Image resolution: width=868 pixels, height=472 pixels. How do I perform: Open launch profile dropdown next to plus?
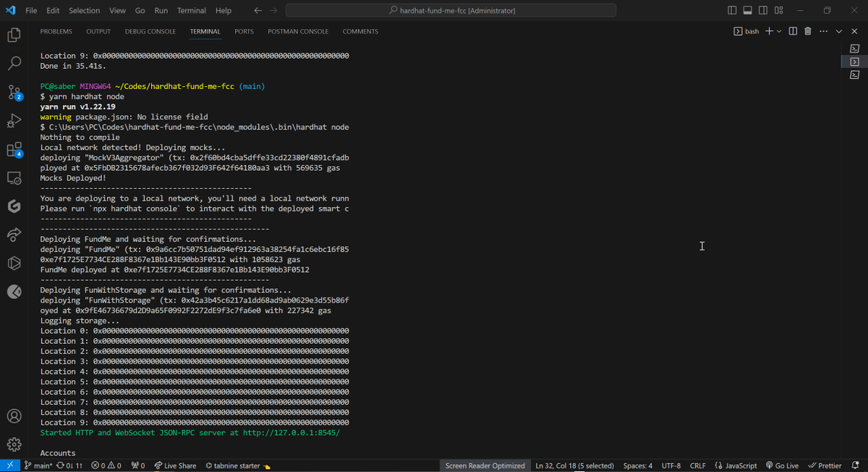[779, 31]
